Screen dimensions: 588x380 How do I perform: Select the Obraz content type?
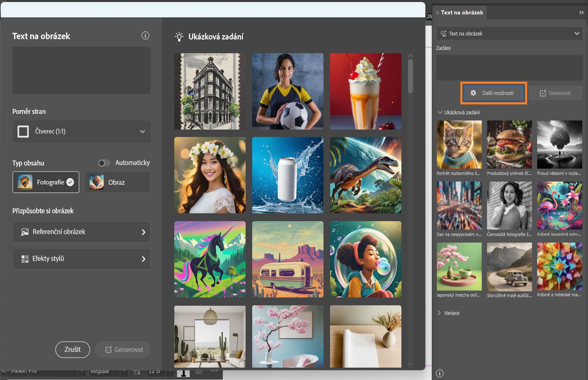click(117, 182)
